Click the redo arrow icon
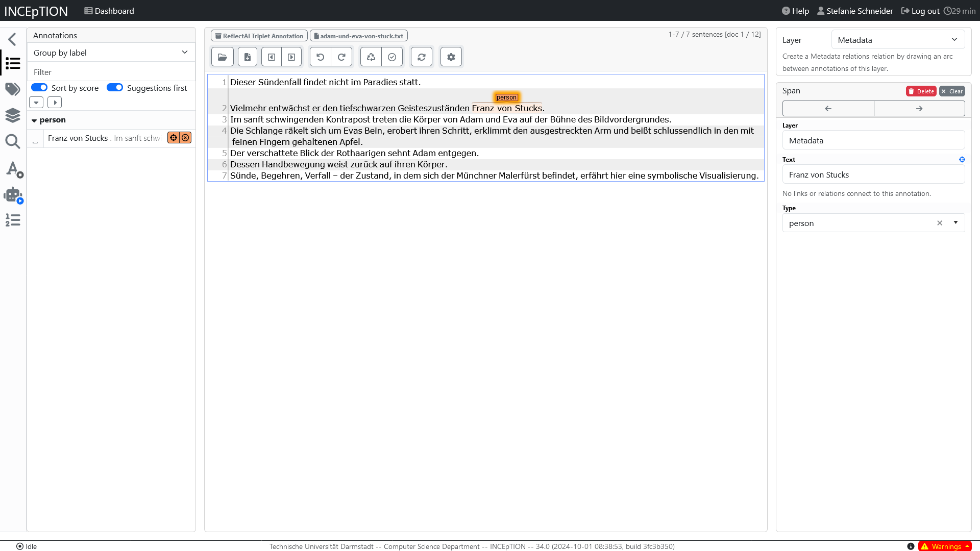This screenshot has width=980, height=551. pyautogui.click(x=341, y=57)
